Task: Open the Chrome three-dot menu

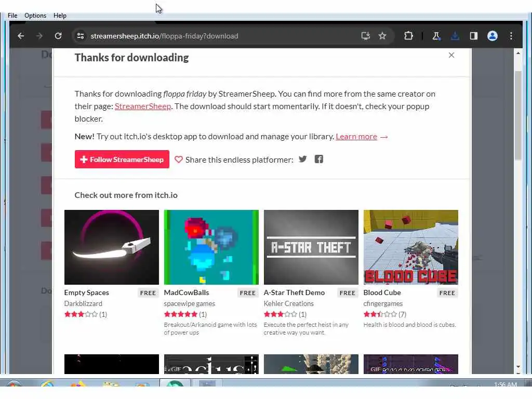Action: tap(511, 36)
